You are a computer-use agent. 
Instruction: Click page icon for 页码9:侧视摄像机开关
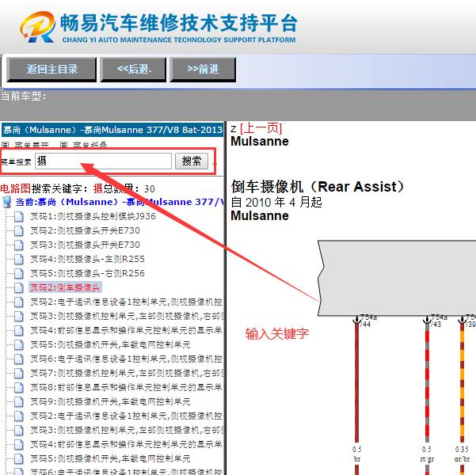18,402
